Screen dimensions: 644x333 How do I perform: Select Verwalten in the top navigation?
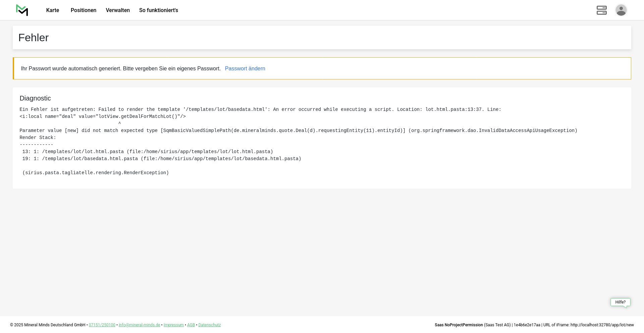pos(118,10)
